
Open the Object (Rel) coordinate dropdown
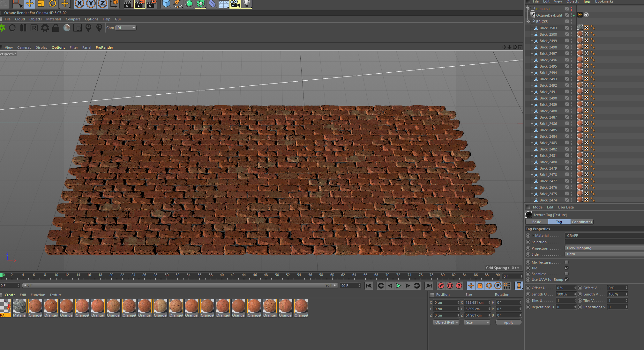tap(446, 322)
